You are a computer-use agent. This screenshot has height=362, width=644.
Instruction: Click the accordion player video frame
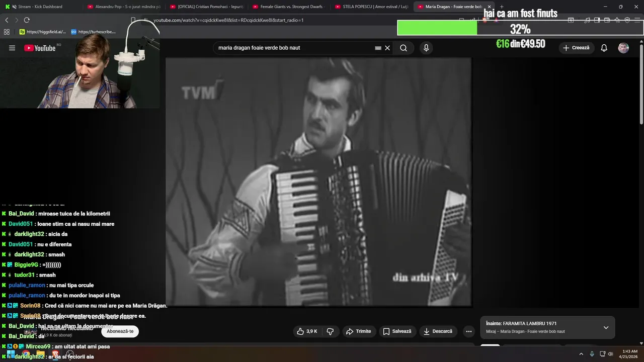(x=318, y=182)
